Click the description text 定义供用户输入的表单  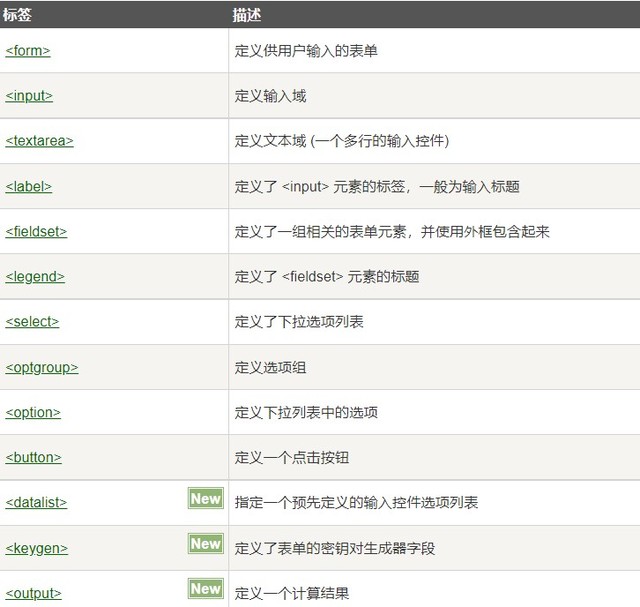tap(306, 51)
